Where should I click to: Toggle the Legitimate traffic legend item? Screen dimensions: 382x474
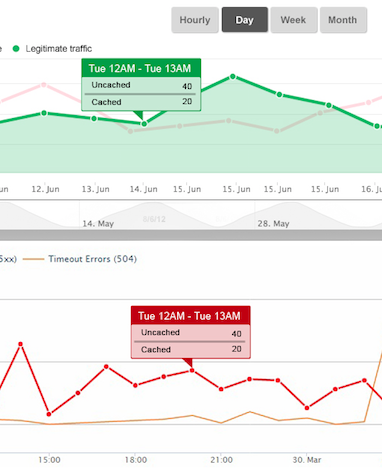[52, 49]
